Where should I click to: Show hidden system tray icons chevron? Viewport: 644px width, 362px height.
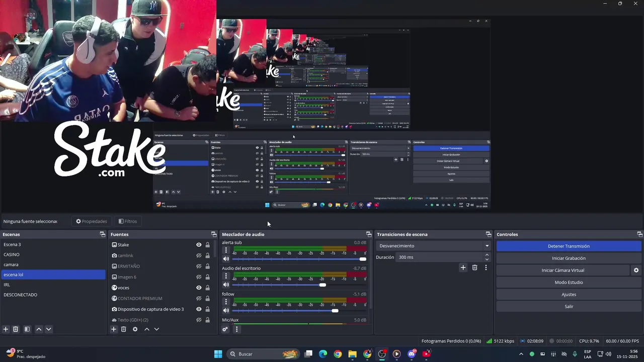point(521,354)
